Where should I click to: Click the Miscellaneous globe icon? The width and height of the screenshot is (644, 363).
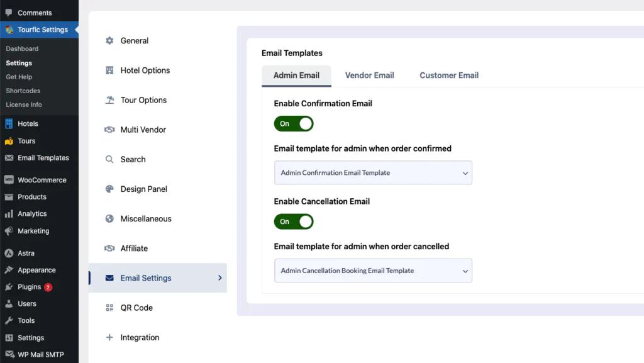(x=109, y=218)
